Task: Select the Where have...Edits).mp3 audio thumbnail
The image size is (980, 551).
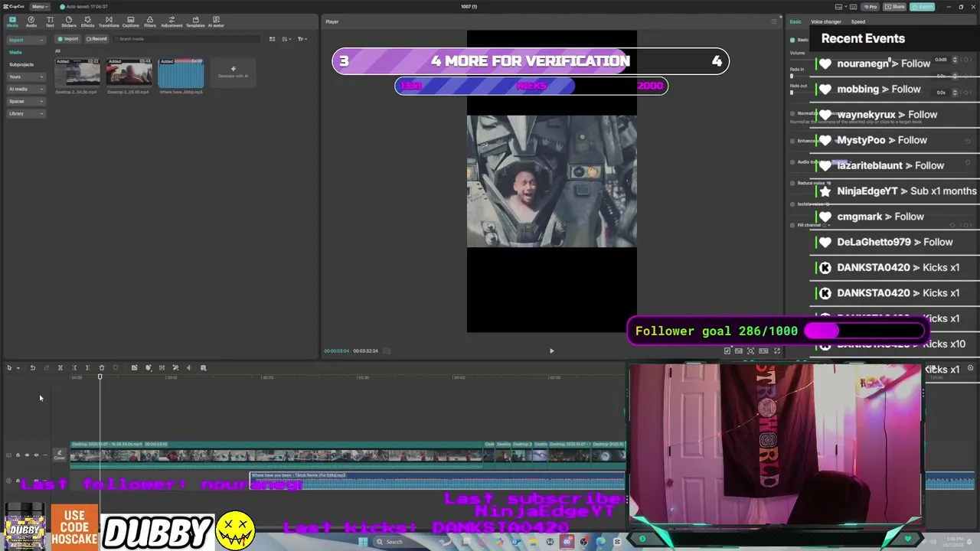Action: pyautogui.click(x=181, y=73)
